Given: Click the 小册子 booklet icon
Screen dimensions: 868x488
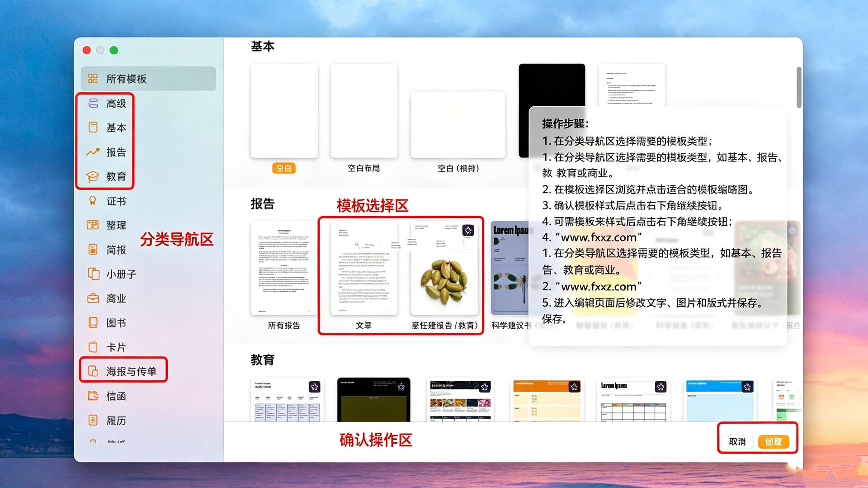Looking at the screenshot, I should (93, 274).
